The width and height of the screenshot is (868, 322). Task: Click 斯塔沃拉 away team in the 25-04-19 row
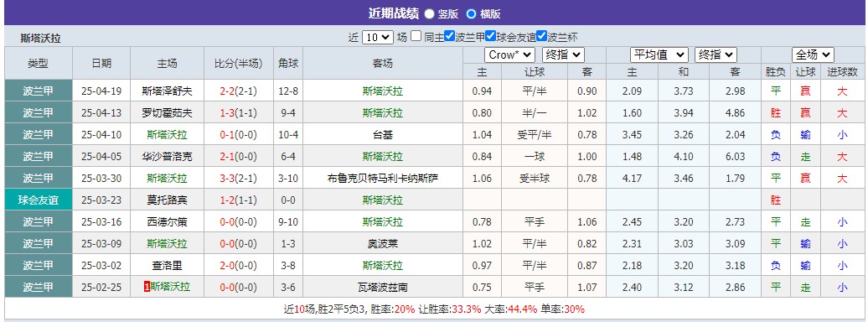coord(383,91)
